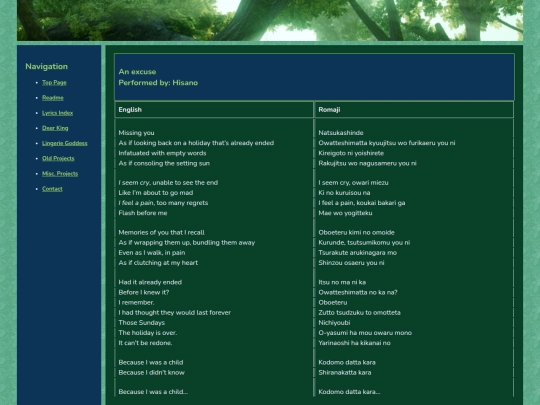Click 'Nichiyoubi' line
Viewport: 540px width, 405px height.
coord(334,323)
